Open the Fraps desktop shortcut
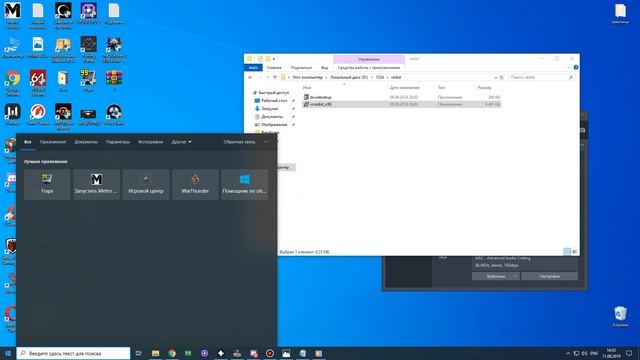Screen dimensions: 640x360 pos(88,80)
